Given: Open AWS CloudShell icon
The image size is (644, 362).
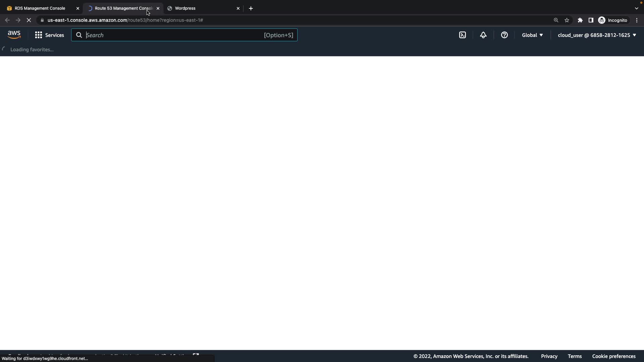Looking at the screenshot, I should (463, 35).
